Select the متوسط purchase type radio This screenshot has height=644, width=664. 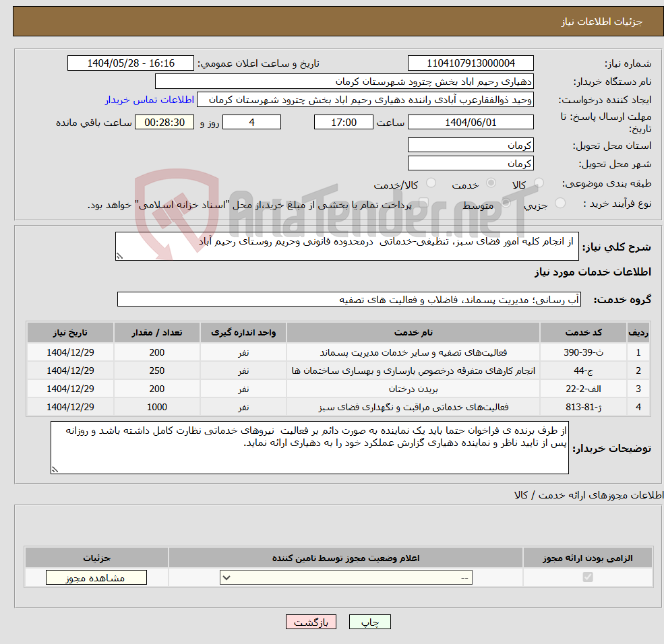pos(506,203)
